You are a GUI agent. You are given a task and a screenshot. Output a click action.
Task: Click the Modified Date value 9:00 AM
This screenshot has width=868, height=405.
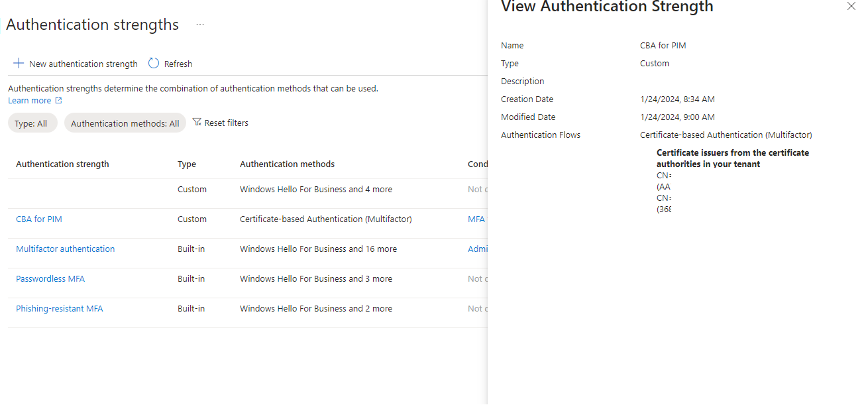coord(677,117)
